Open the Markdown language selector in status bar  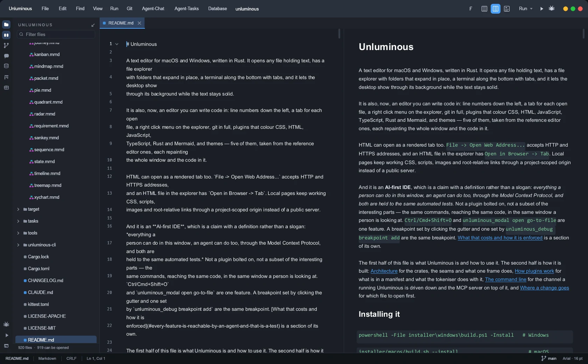tap(47, 358)
